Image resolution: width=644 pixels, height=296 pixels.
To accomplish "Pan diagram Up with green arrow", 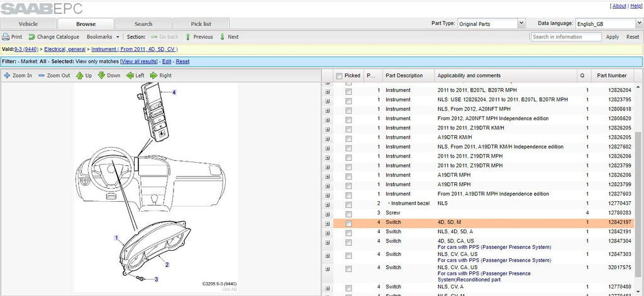I will coord(80,75).
